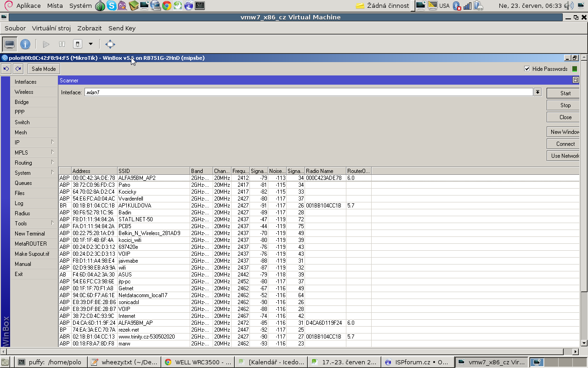Switch VM viewer to fullscreen arrows icon

110,44
